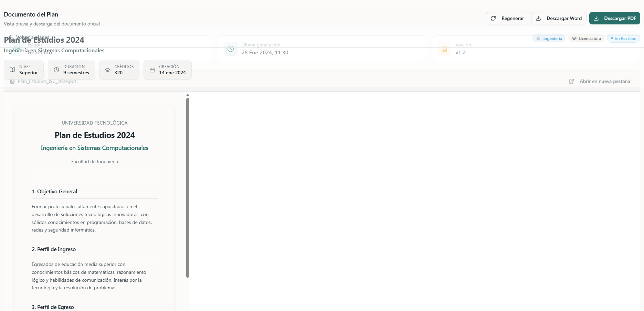Select the Licenciatura tag badge
Viewport: 644px width, 311px height.
(x=587, y=39)
